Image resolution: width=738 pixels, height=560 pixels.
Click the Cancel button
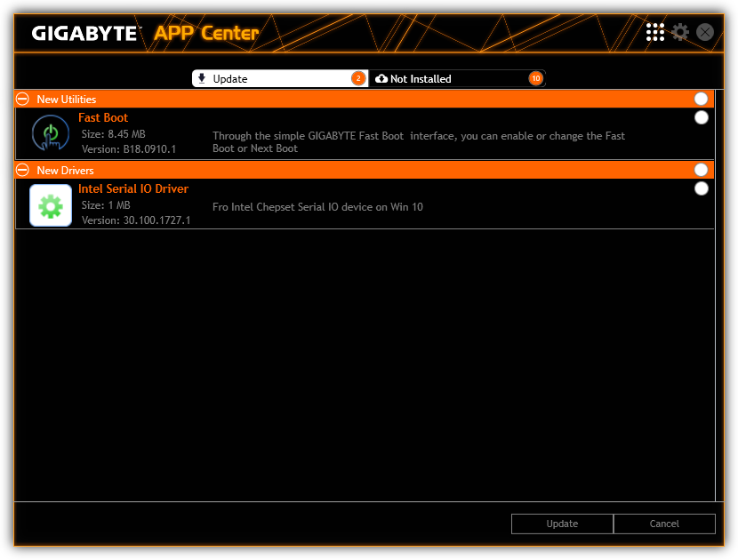pos(664,524)
